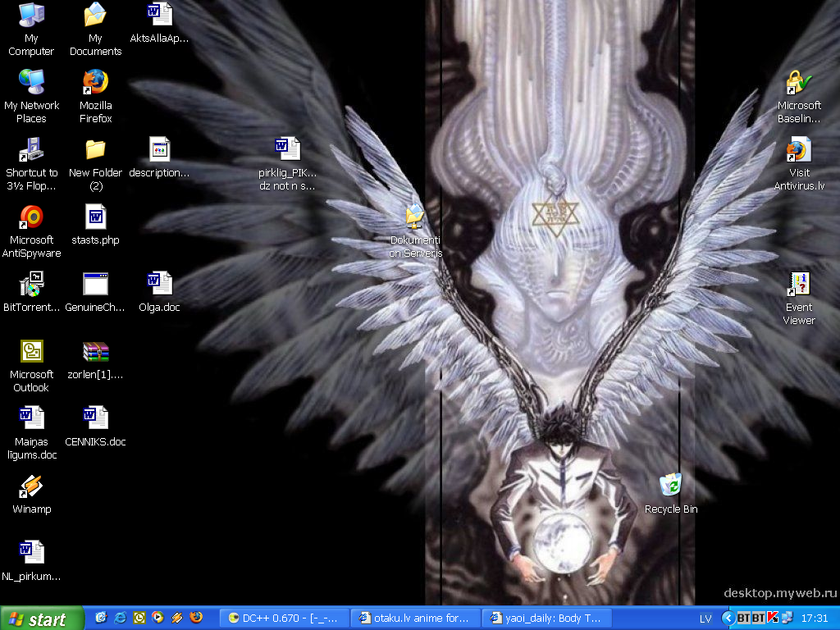The image size is (840, 630).
Task: Launch Outlook from Quick Launch bar
Action: pos(139,618)
